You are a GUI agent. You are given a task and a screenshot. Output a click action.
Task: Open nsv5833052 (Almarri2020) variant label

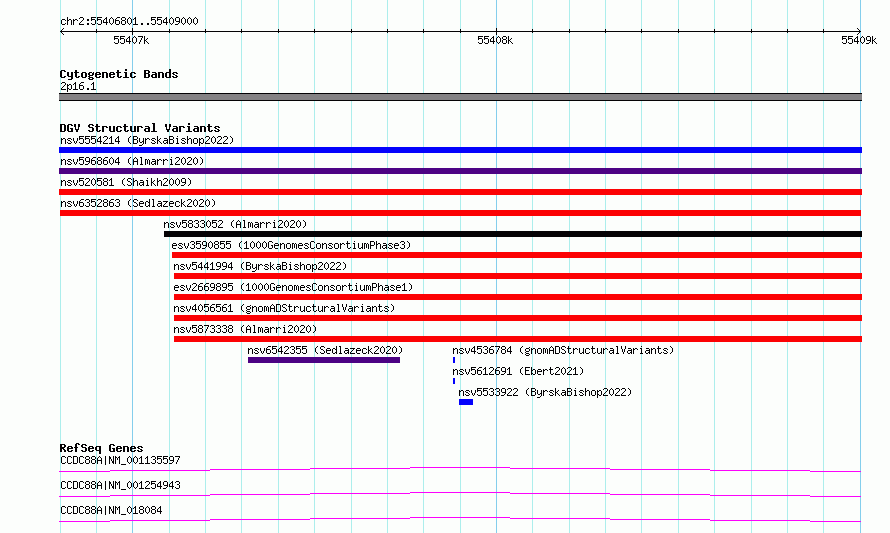(x=235, y=224)
